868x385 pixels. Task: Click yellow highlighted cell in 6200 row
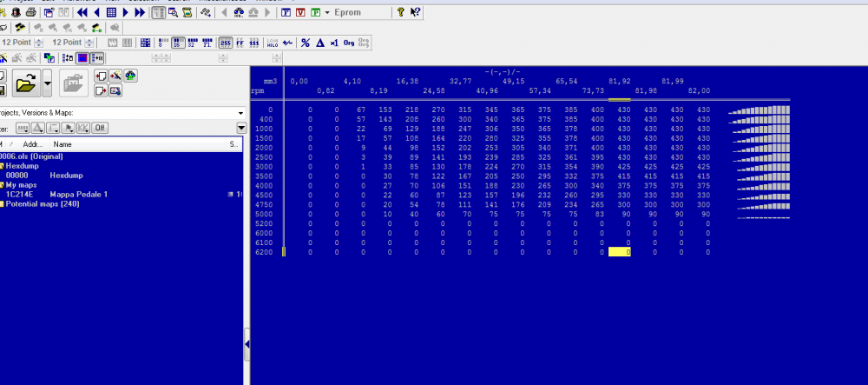(620, 252)
